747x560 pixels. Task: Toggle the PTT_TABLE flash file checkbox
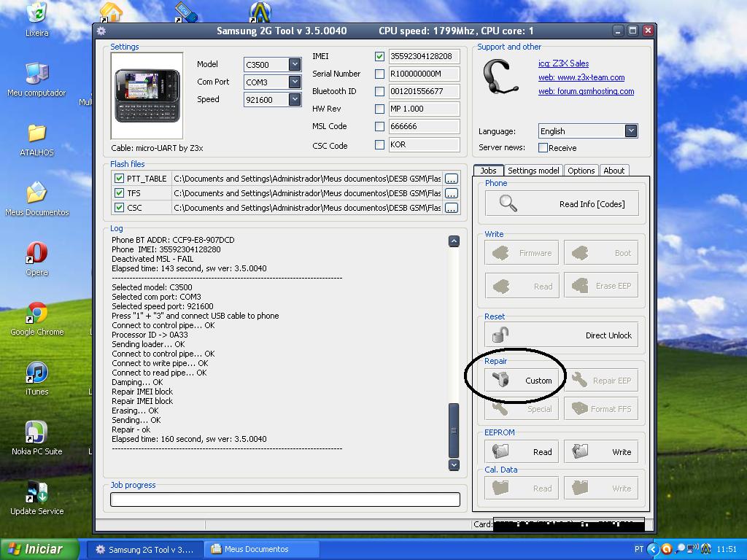119,179
